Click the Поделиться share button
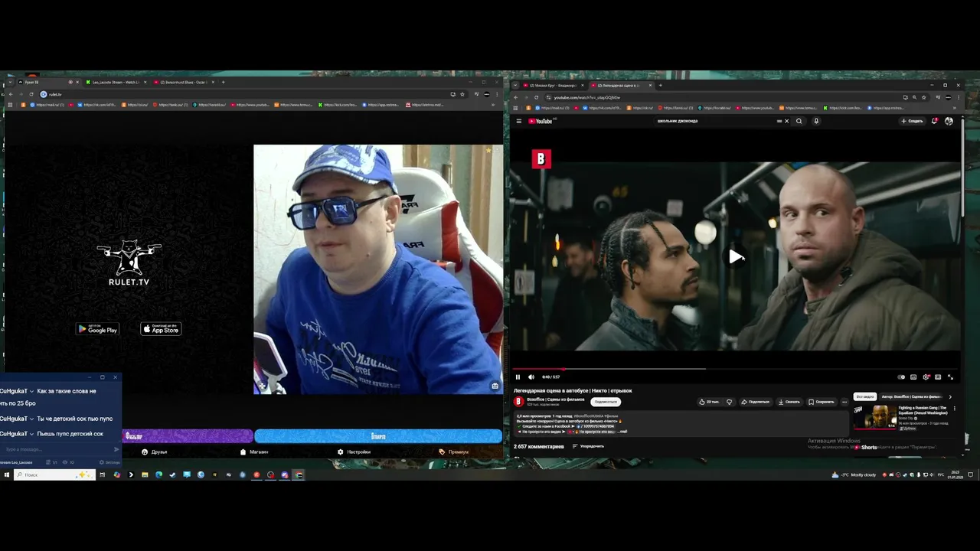The image size is (980, 551). click(x=755, y=402)
